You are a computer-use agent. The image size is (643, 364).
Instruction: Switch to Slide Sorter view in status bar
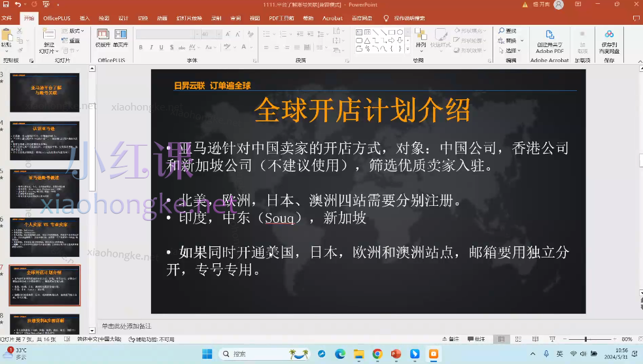point(518,339)
